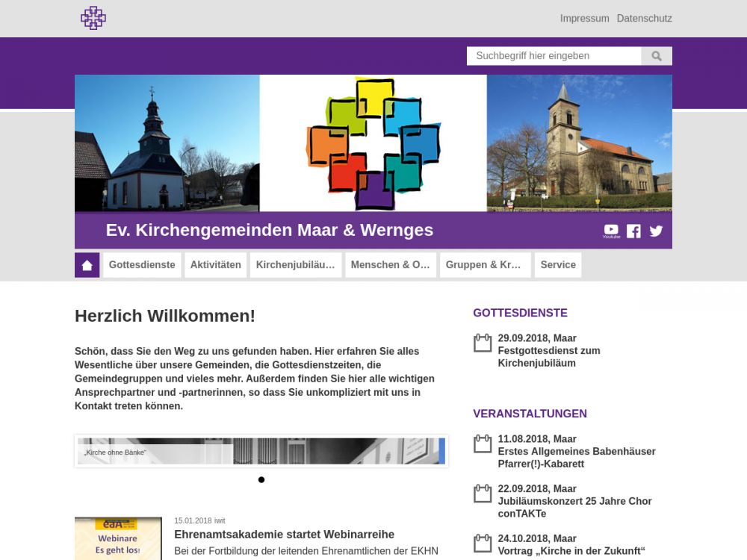The width and height of the screenshot is (747, 560).
Task: Open the Service menu
Action: click(x=558, y=265)
